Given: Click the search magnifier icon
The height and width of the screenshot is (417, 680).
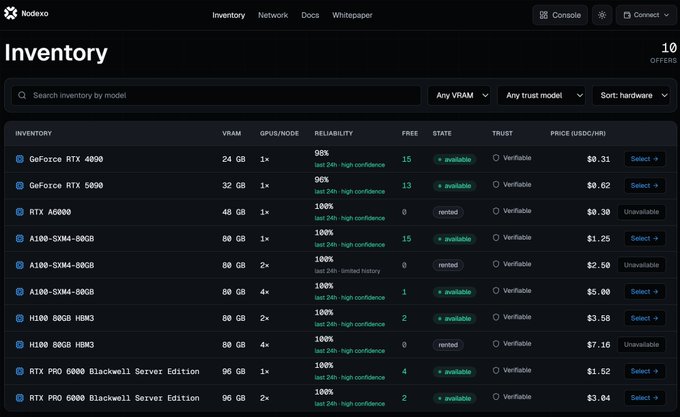Looking at the screenshot, I should coord(22,95).
